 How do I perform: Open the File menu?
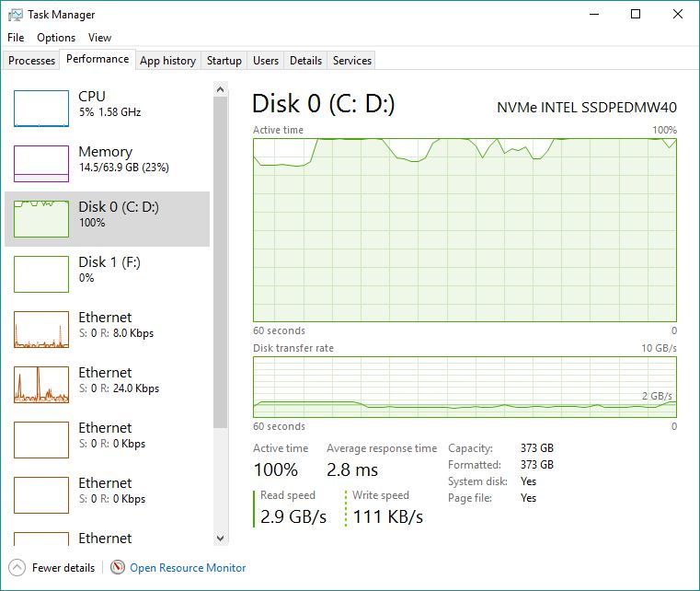tap(16, 38)
